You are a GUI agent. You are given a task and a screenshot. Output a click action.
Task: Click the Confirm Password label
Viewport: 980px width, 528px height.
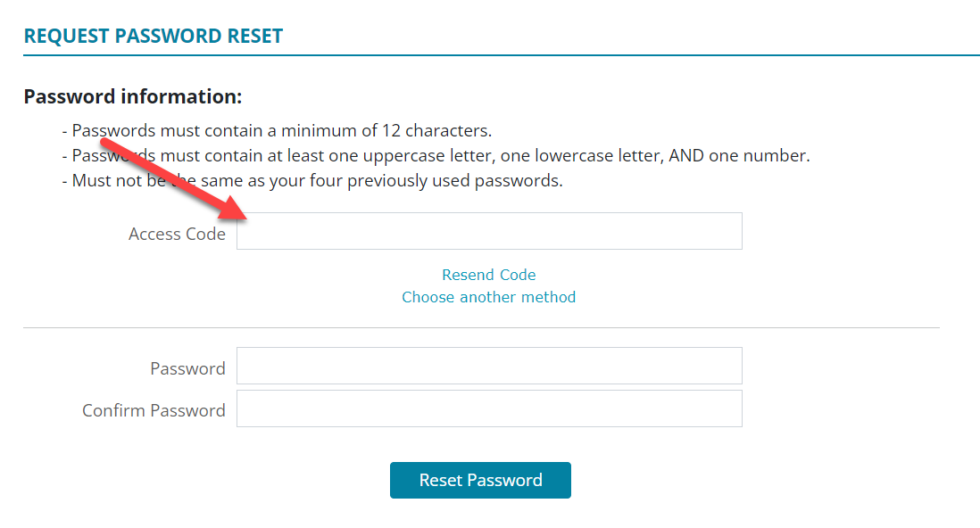point(154,410)
